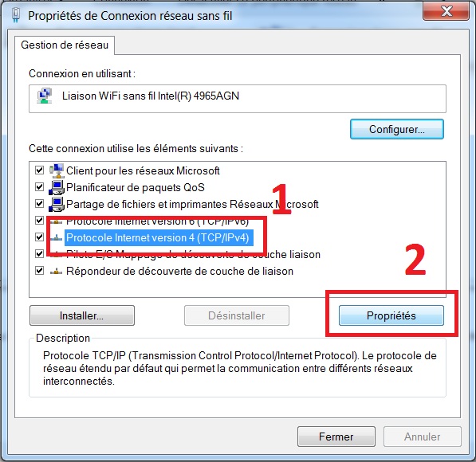476x462 pixels.
Task: Close the dialog with Fermer
Action: [336, 437]
